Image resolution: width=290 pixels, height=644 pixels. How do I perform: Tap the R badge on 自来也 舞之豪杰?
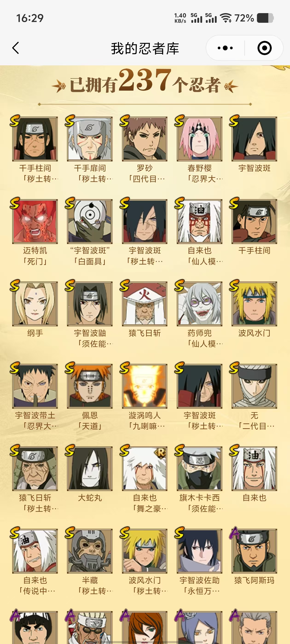click(x=161, y=452)
